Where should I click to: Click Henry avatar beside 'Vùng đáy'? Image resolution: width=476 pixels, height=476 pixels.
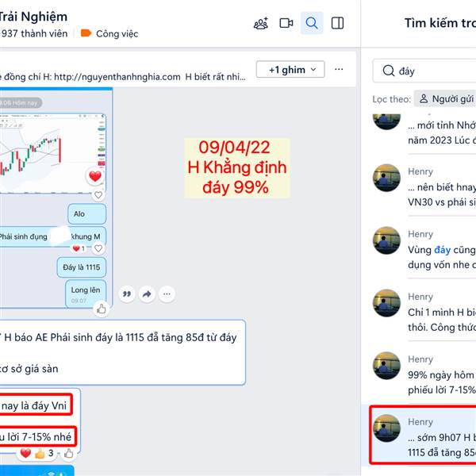[386, 240]
